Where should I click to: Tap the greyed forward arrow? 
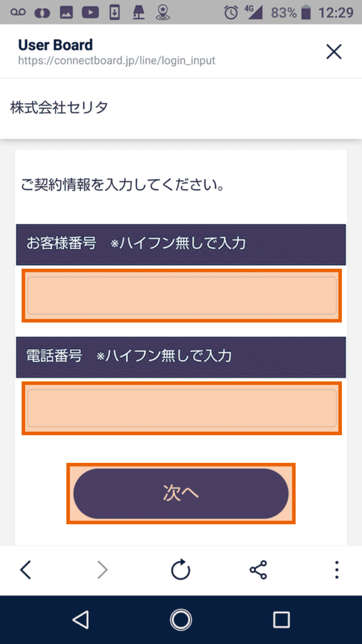tap(102, 570)
